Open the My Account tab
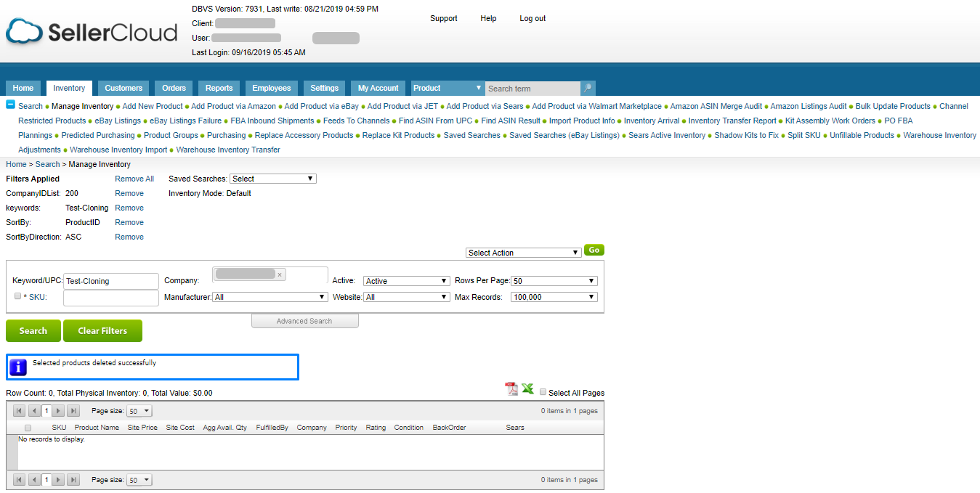980x493 pixels. [378, 88]
